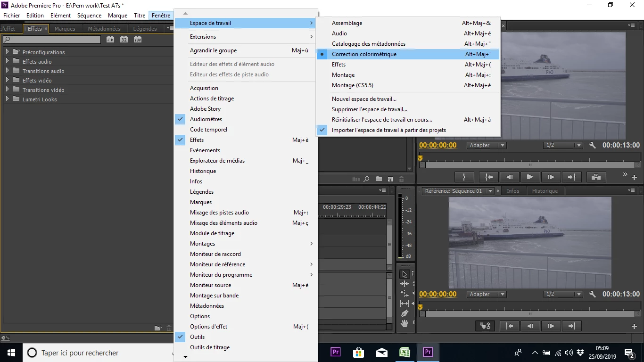644x362 pixels.
Task: Open upper monitor wrench settings
Action: [593, 145]
